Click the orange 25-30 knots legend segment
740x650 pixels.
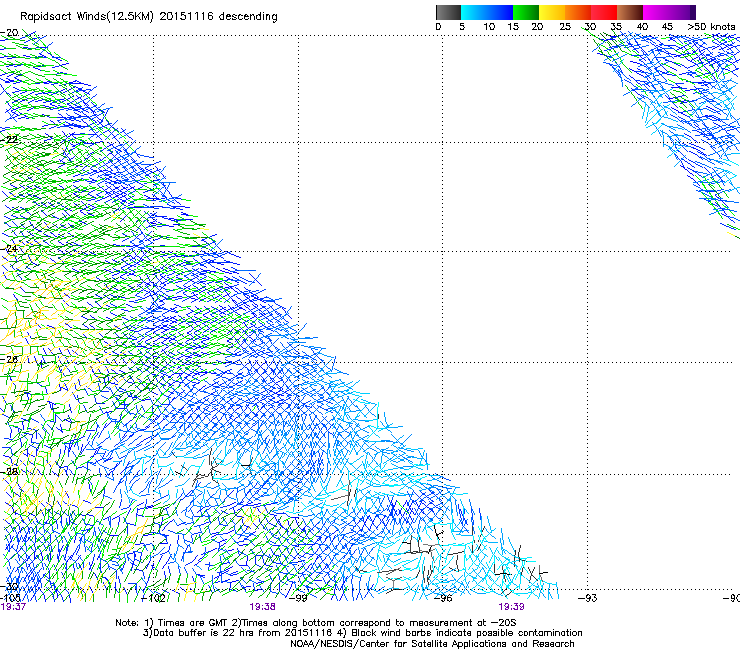578,12
